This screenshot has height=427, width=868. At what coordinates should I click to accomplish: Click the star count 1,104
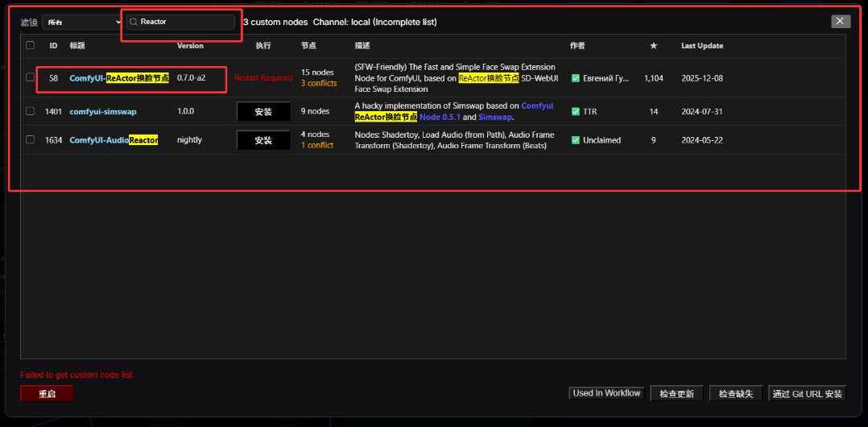tap(654, 79)
